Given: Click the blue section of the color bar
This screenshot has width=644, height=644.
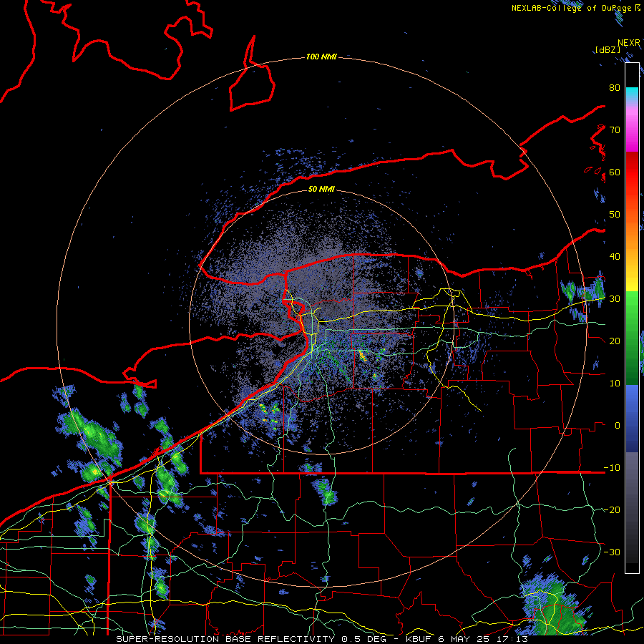Looking at the screenshot, I should coord(632,418).
